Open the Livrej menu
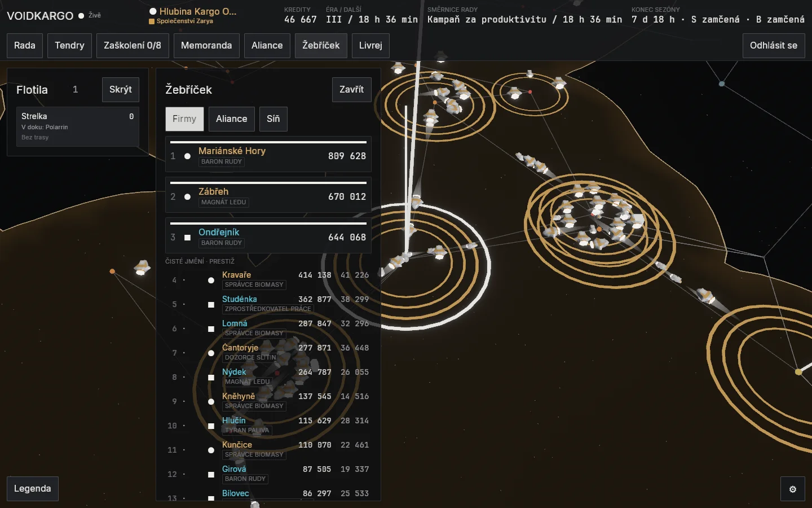The height and width of the screenshot is (508, 812). coord(370,46)
